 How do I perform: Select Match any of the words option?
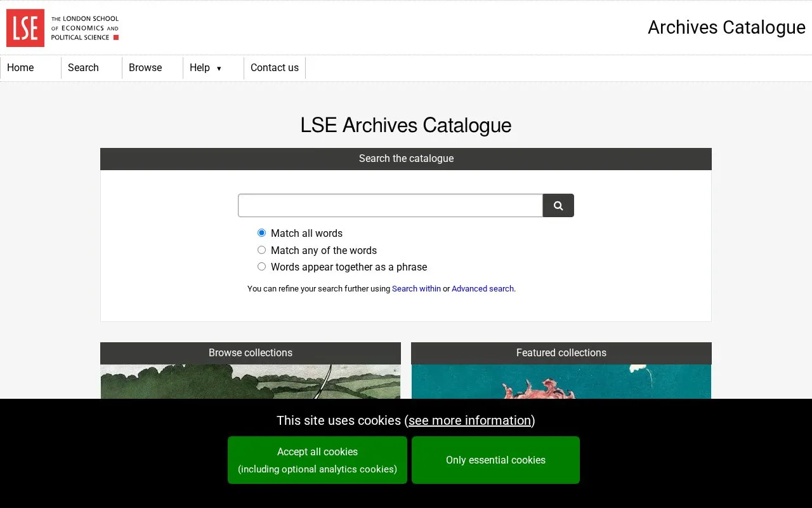(x=261, y=250)
